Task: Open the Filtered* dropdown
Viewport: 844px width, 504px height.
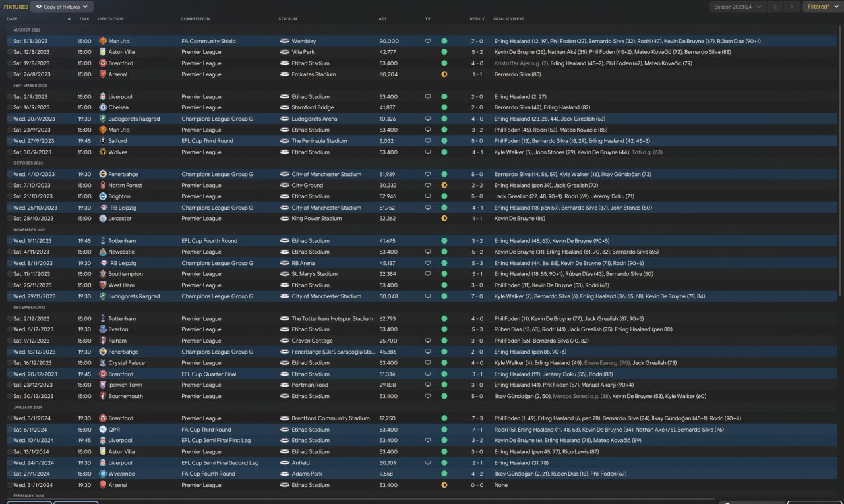Action: click(x=822, y=7)
